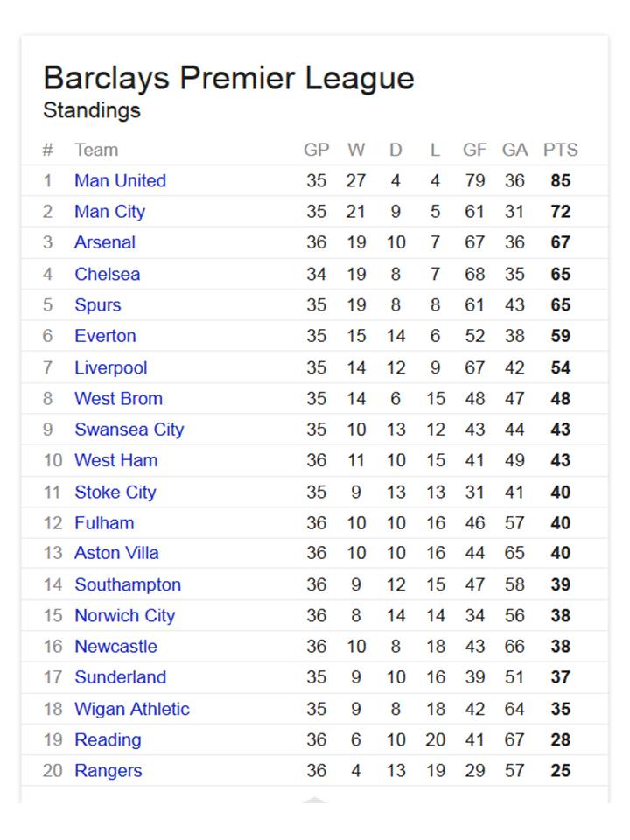Click the Everton link

105,336
